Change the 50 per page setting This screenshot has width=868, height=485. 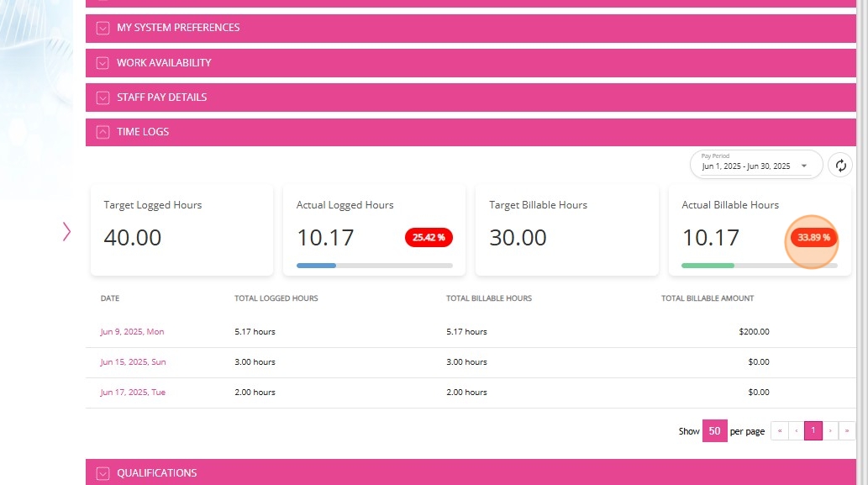(715, 430)
